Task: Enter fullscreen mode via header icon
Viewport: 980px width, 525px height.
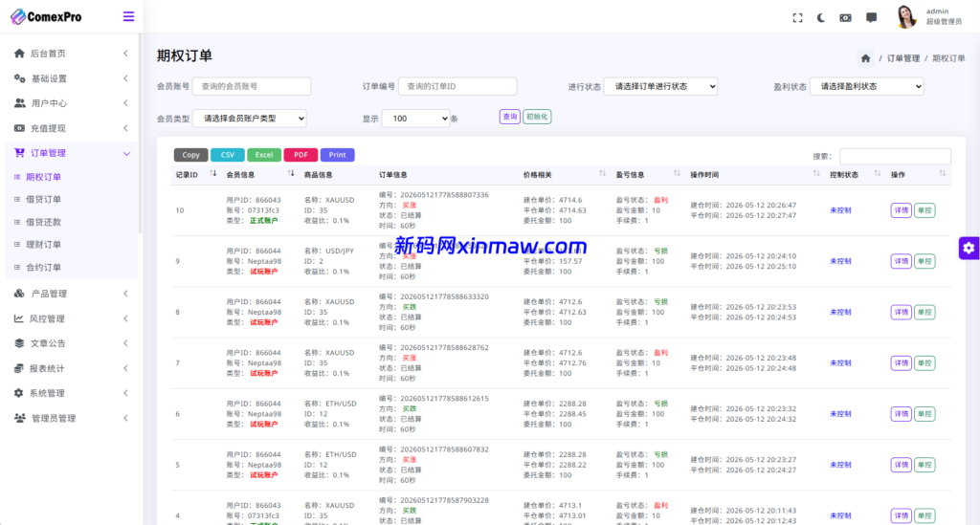Action: 797,18
